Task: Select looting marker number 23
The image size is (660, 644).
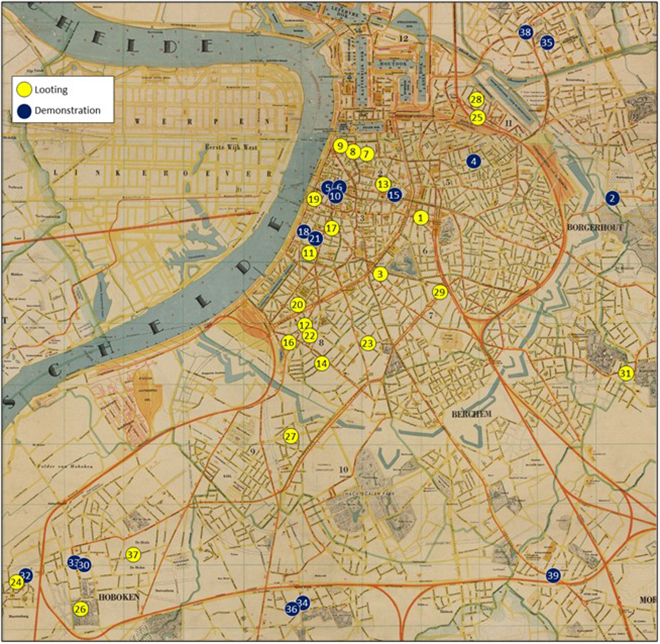Action: 368,343
